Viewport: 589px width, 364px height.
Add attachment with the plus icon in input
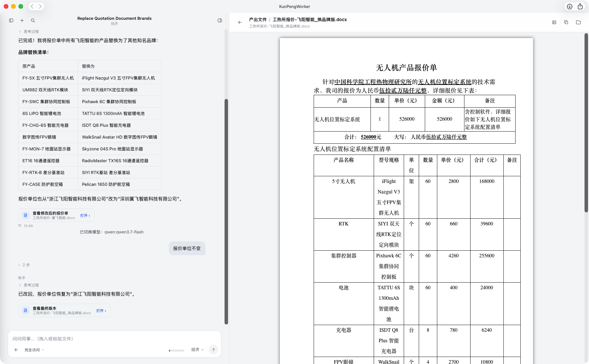(16, 350)
